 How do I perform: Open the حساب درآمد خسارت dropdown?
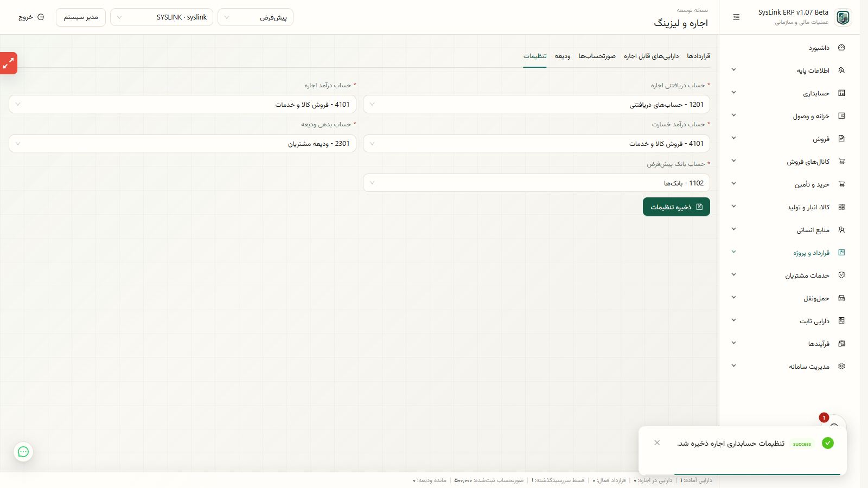[x=537, y=144]
